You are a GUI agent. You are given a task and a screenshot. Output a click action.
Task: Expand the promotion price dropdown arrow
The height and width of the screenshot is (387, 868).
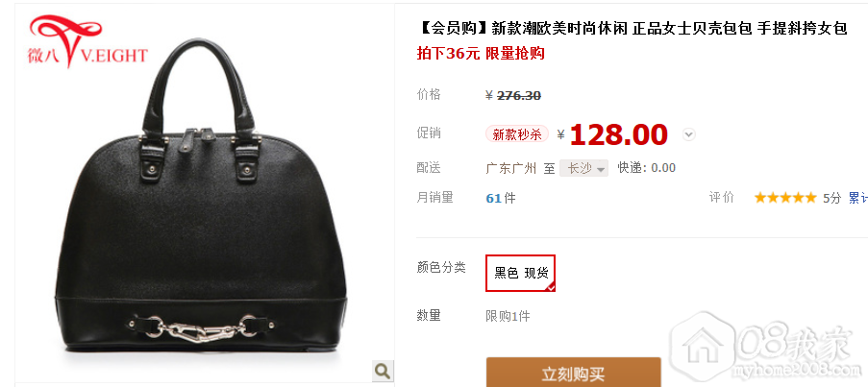688,134
